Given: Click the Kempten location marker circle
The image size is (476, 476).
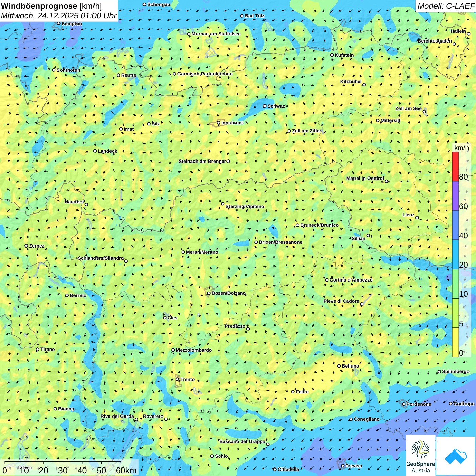Looking at the screenshot, I should [59, 23].
